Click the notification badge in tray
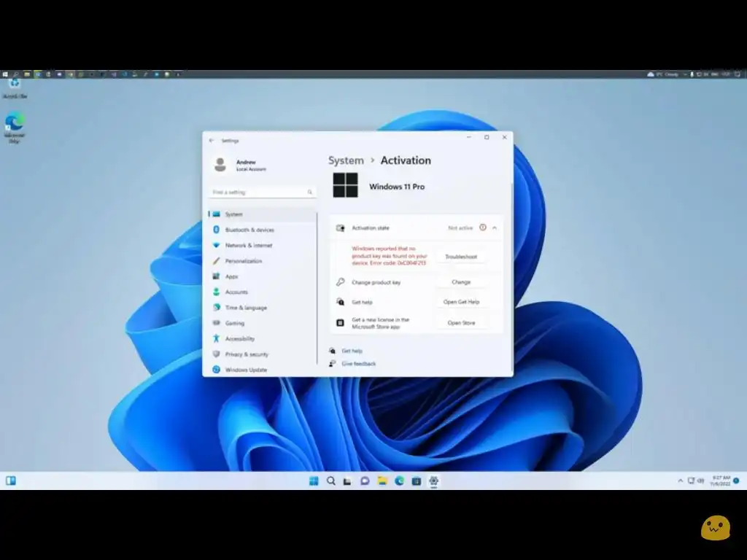The image size is (747, 560). pyautogui.click(x=736, y=481)
